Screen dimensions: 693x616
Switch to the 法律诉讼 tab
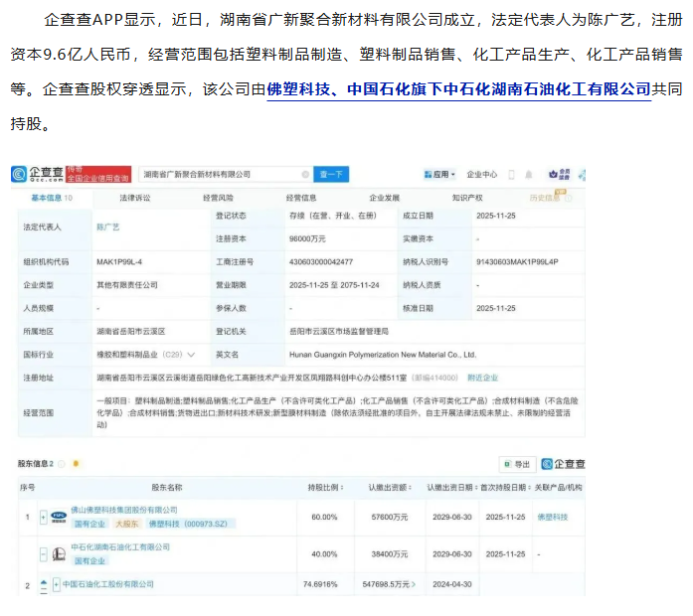tap(135, 198)
